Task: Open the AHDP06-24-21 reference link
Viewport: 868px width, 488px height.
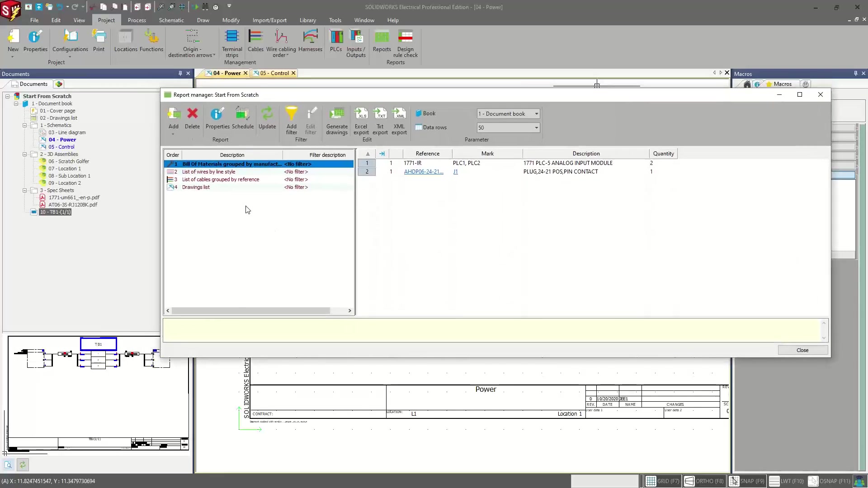Action: tap(424, 172)
